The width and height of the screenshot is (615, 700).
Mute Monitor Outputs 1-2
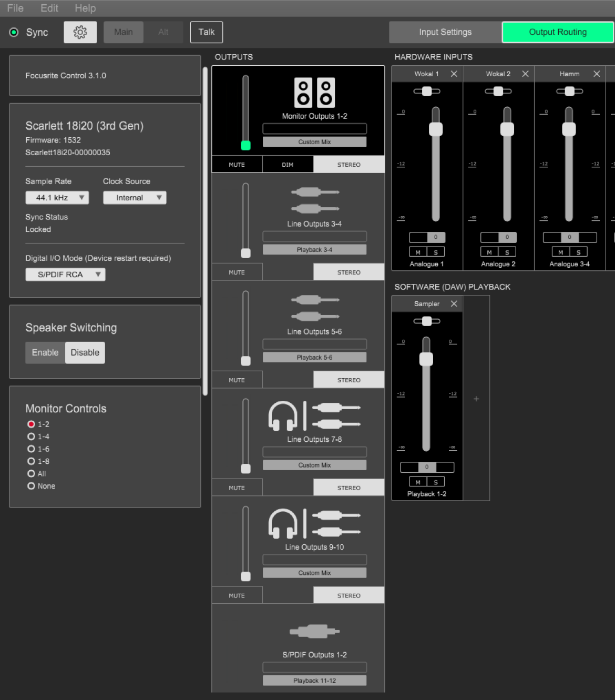click(x=237, y=165)
